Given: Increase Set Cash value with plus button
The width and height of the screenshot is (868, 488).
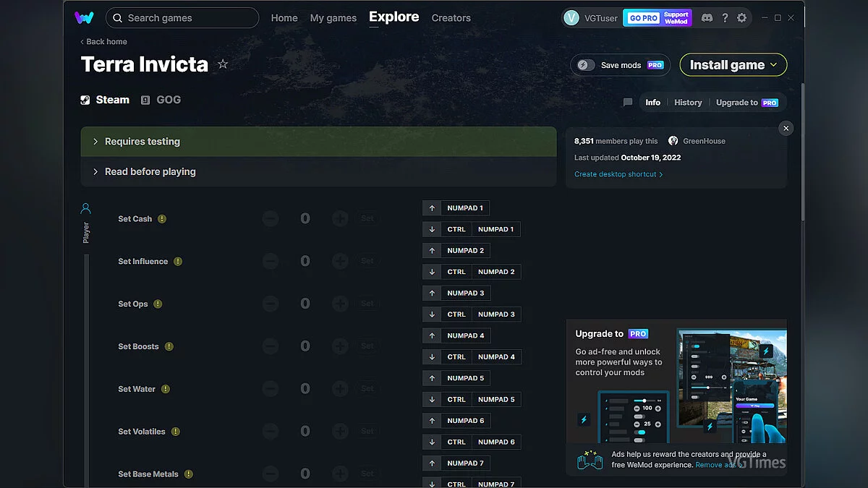Looking at the screenshot, I should 340,218.
